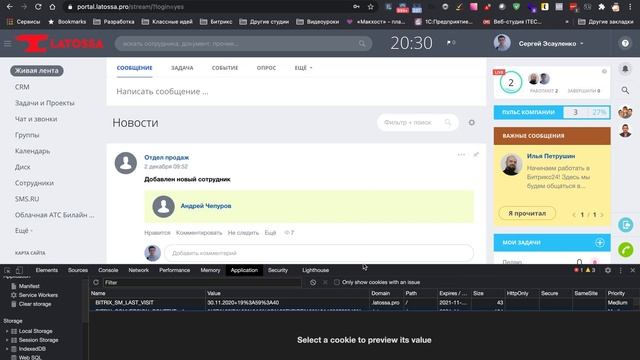This screenshot has height=360, width=640.
Task: Expand Local Storage tree node
Action: 7,331
